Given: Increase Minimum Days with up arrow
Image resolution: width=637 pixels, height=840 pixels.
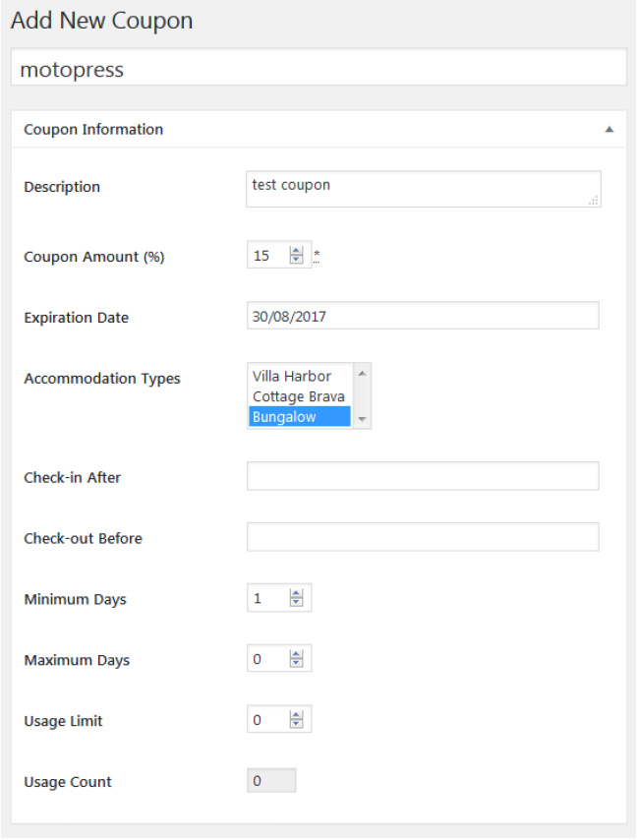Looking at the screenshot, I should (x=296, y=594).
